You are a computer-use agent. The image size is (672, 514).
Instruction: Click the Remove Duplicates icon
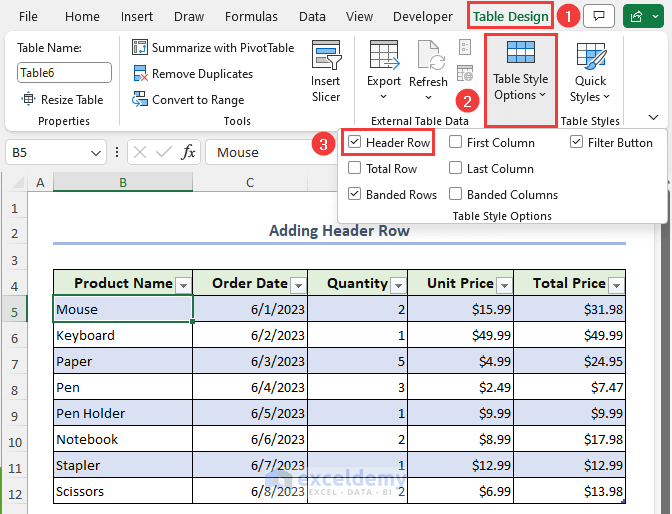[140, 73]
